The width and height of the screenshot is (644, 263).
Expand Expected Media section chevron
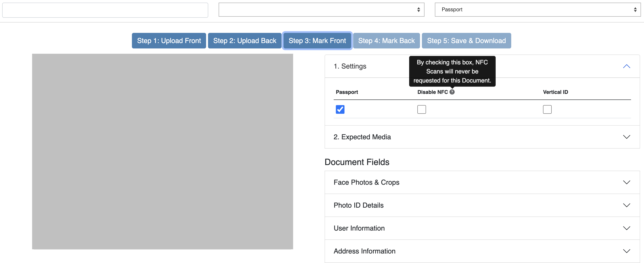[x=626, y=137]
